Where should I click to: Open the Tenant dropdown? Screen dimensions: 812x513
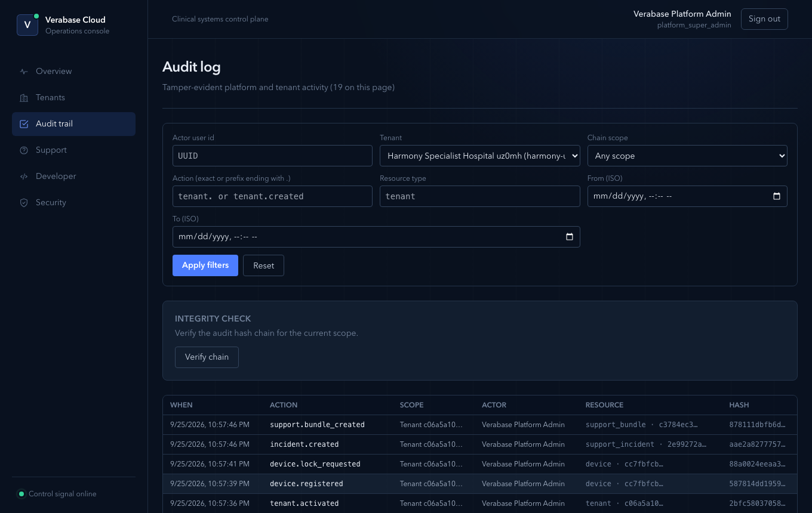tap(480, 156)
